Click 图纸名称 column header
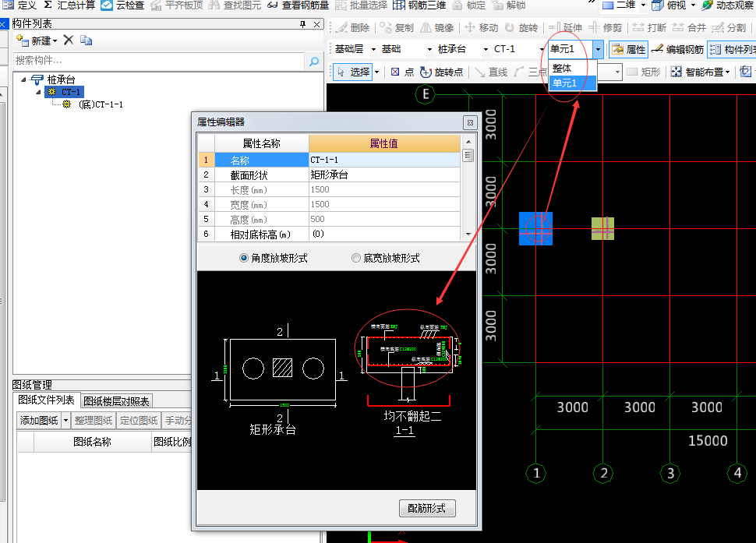 pyautogui.click(x=92, y=442)
